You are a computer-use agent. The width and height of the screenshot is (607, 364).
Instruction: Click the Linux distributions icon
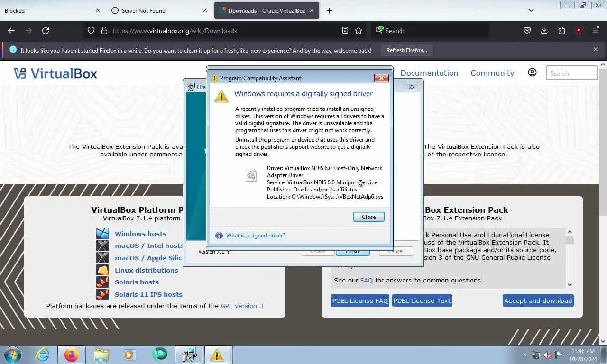point(102,270)
